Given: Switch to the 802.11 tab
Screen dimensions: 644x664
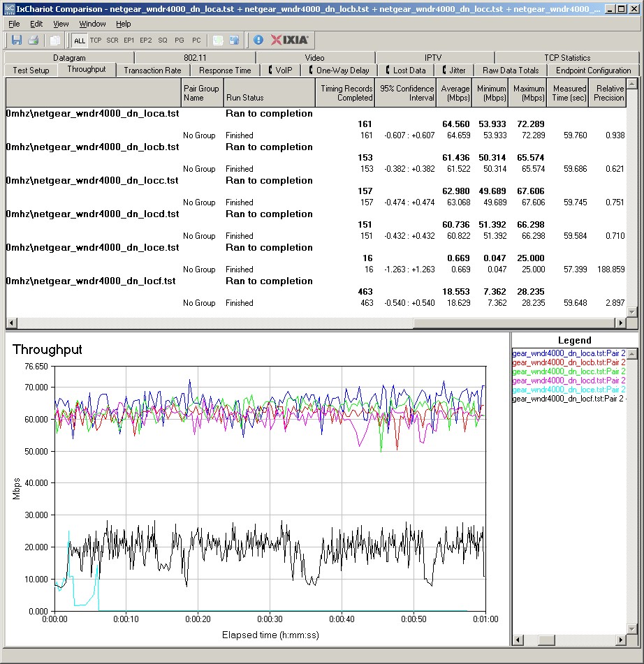Looking at the screenshot, I should pos(195,57).
